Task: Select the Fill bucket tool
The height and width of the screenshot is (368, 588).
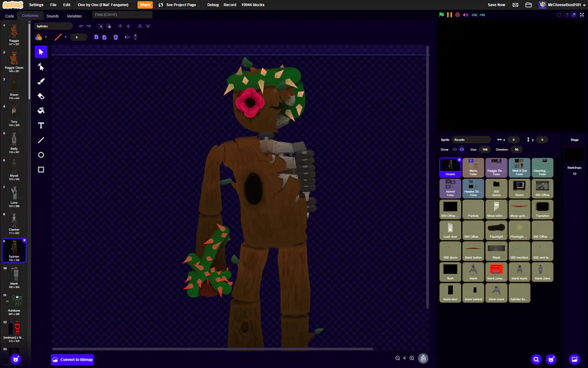Action: 41,110
